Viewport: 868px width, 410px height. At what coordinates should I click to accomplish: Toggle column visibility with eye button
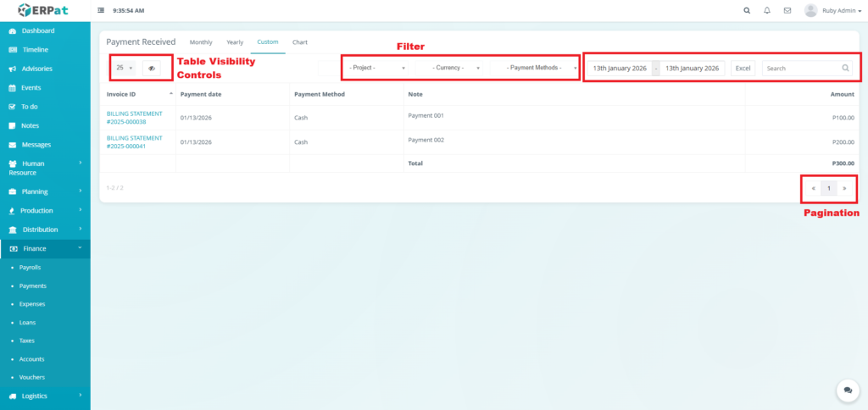[x=152, y=68]
